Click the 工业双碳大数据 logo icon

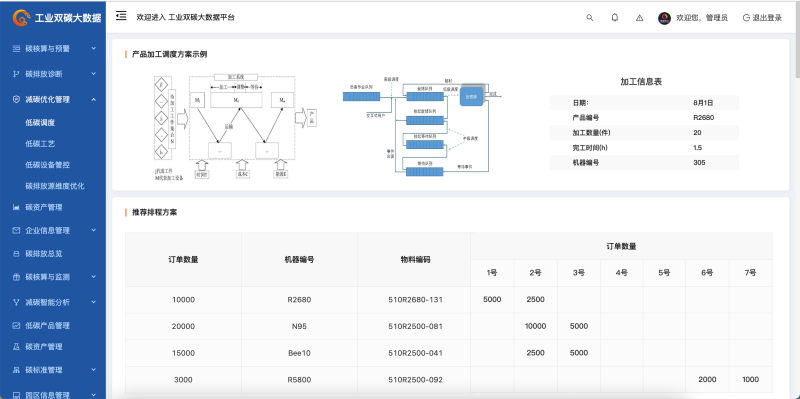(21, 17)
